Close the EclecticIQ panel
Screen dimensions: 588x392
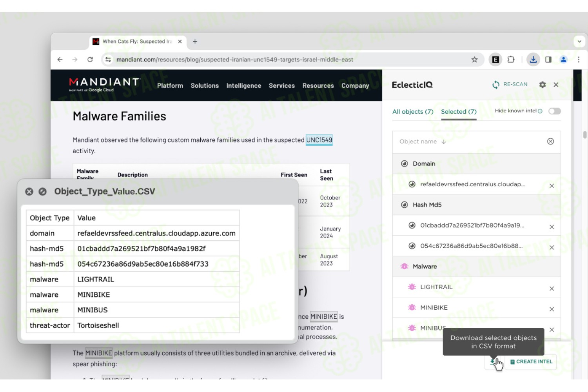[556, 85]
